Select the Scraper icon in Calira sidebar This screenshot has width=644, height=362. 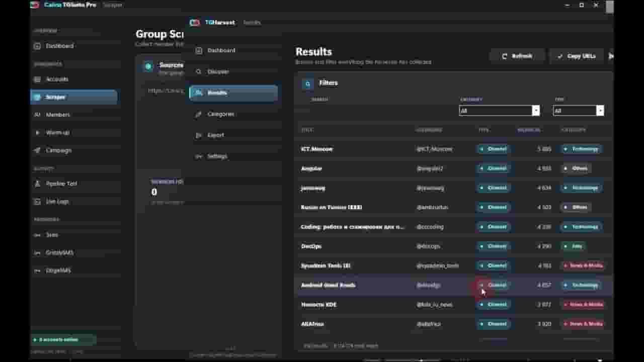[x=37, y=97]
